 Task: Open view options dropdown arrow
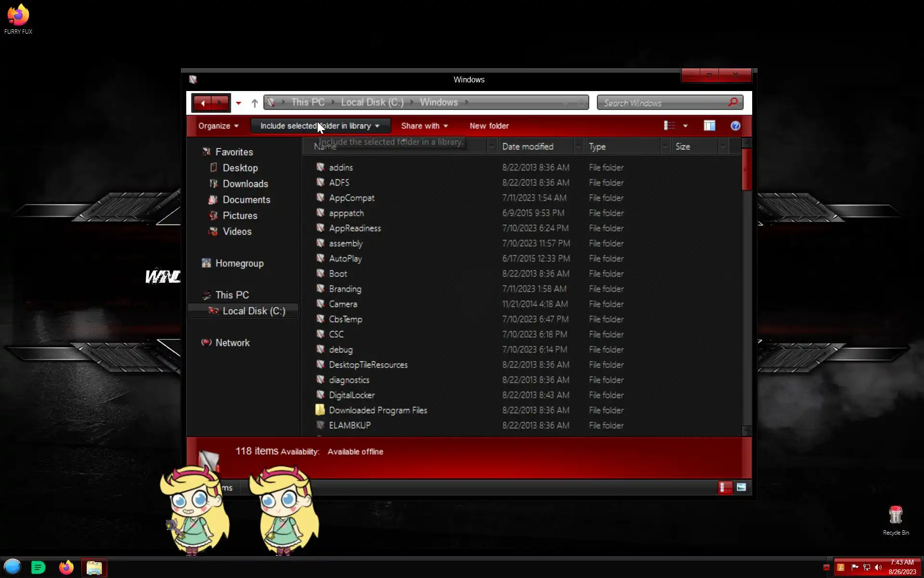pyautogui.click(x=685, y=126)
